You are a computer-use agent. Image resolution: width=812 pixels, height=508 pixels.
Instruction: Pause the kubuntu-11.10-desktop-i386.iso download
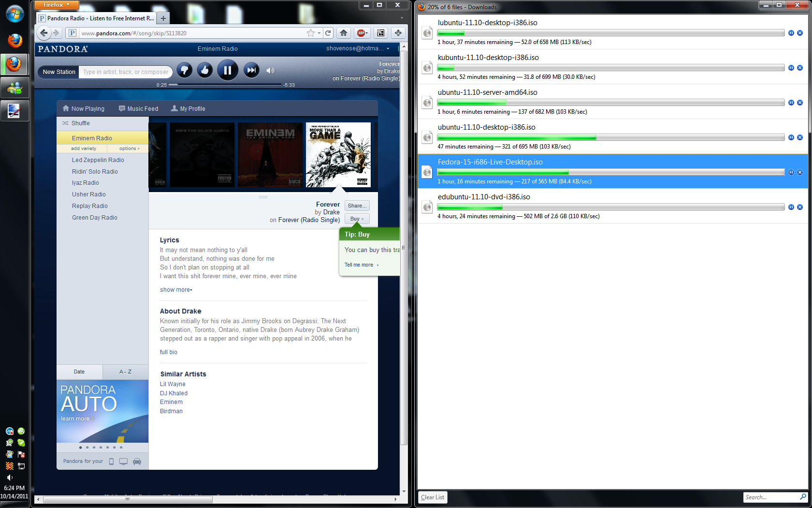click(791, 68)
